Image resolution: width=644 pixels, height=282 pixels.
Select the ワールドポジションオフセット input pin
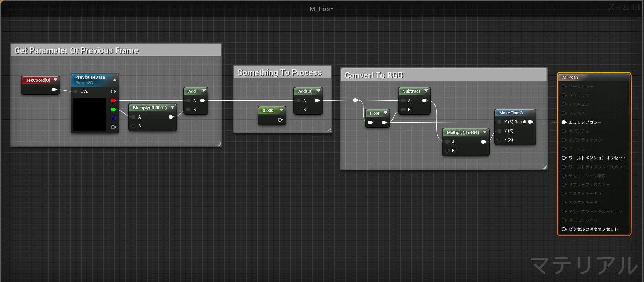pyautogui.click(x=564, y=158)
